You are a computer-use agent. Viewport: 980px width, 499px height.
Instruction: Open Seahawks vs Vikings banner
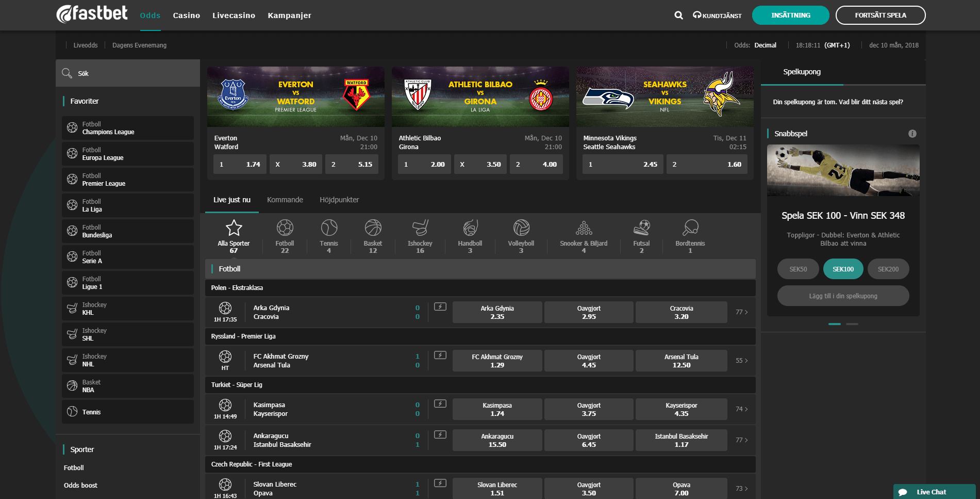click(665, 97)
